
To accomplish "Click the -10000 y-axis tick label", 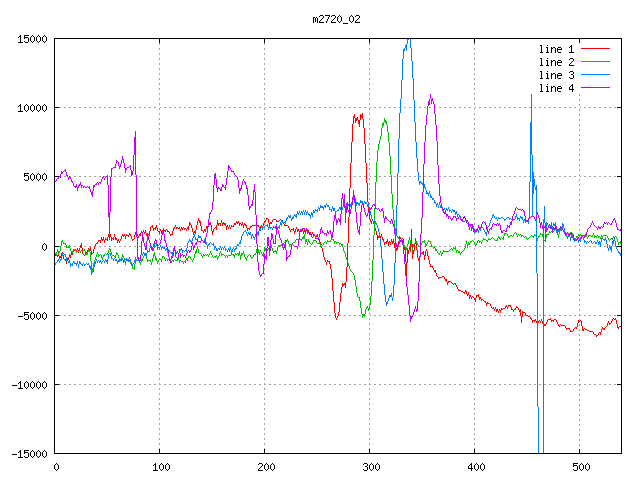I will coord(29,385).
